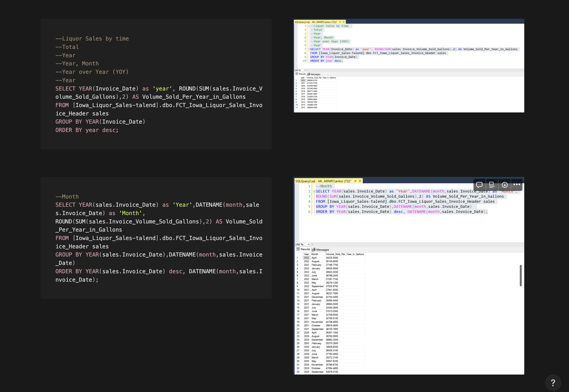Click the 2022 cell in first result row
This screenshot has height=392, width=569.
coord(306,258)
